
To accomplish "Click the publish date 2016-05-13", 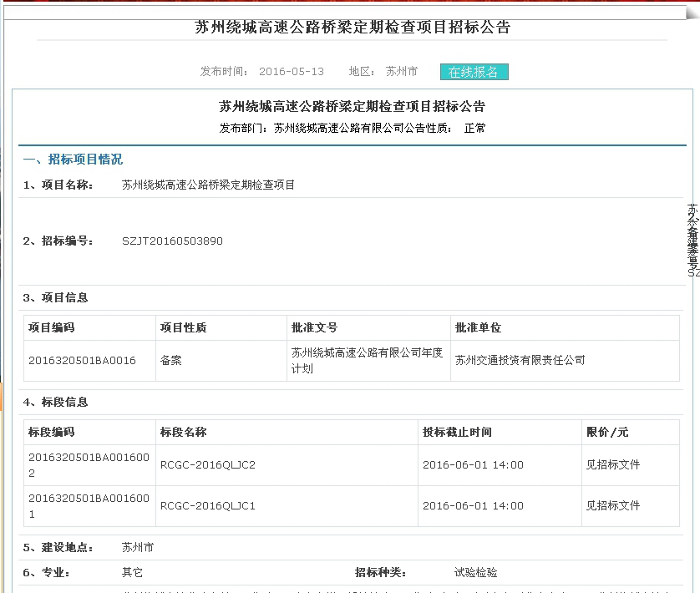I will [292, 72].
